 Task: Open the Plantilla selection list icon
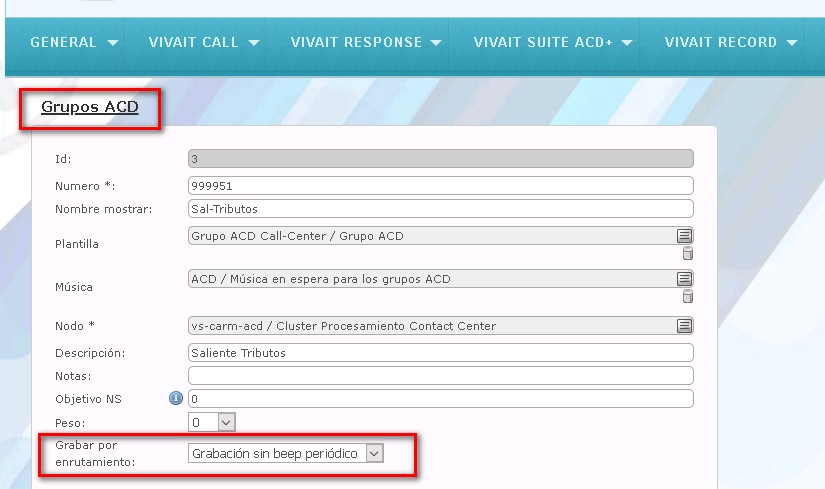pyautogui.click(x=684, y=236)
